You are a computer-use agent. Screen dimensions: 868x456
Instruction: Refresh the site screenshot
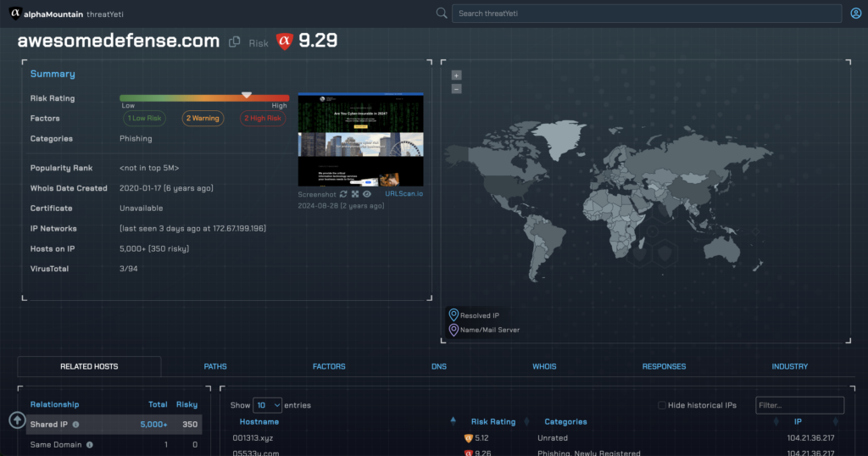[343, 194]
